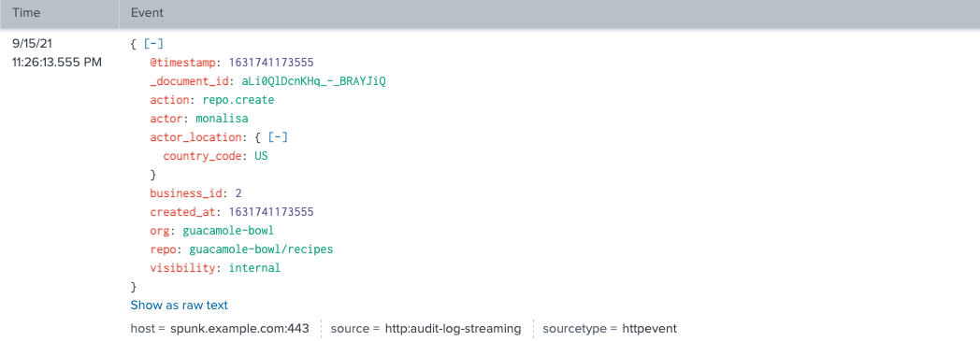Select the actor_location field key

195,137
